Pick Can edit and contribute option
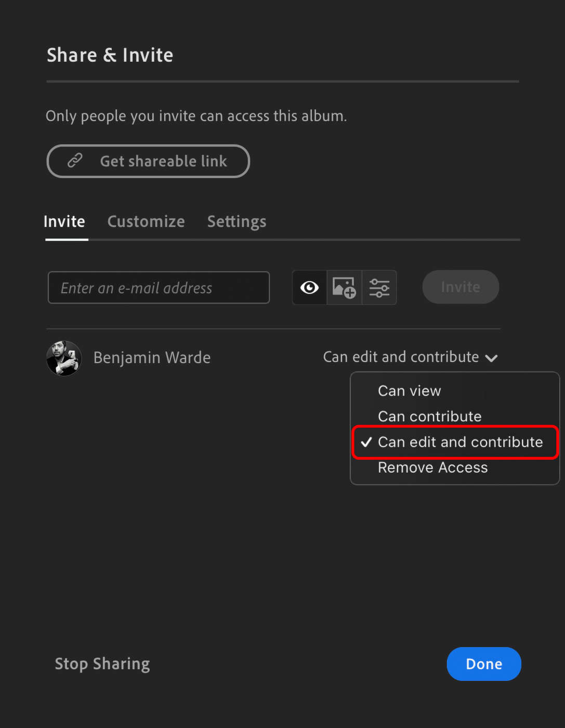This screenshot has height=728, width=565. tap(460, 443)
